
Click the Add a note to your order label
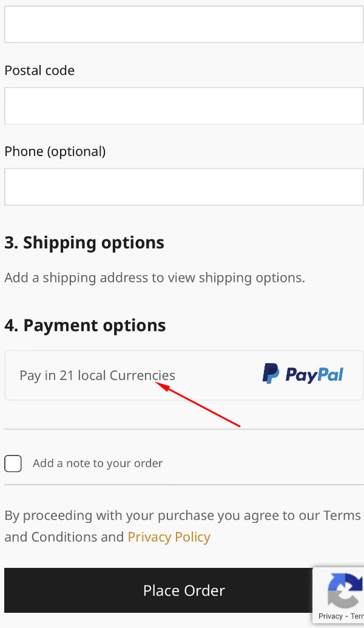pyautogui.click(x=98, y=463)
